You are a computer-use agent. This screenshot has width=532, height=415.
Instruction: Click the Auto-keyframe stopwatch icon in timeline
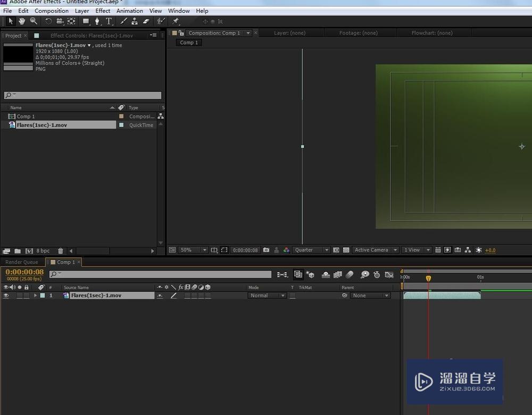pyautogui.click(x=377, y=275)
